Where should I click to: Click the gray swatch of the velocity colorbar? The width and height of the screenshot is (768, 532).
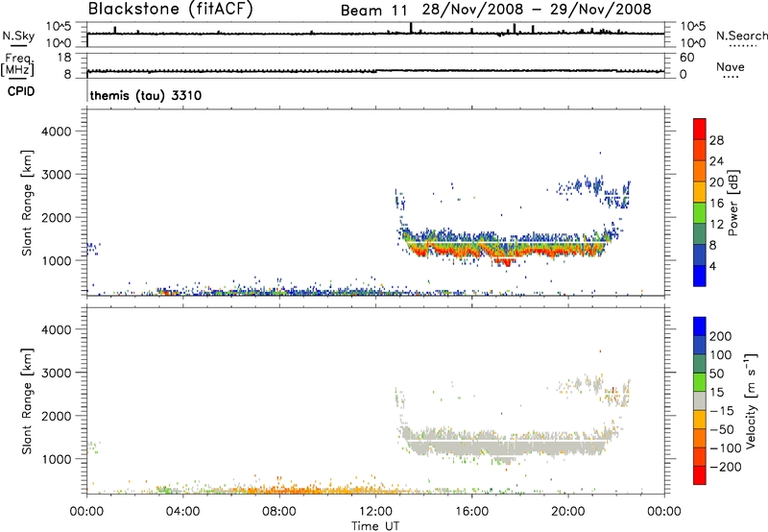click(700, 400)
